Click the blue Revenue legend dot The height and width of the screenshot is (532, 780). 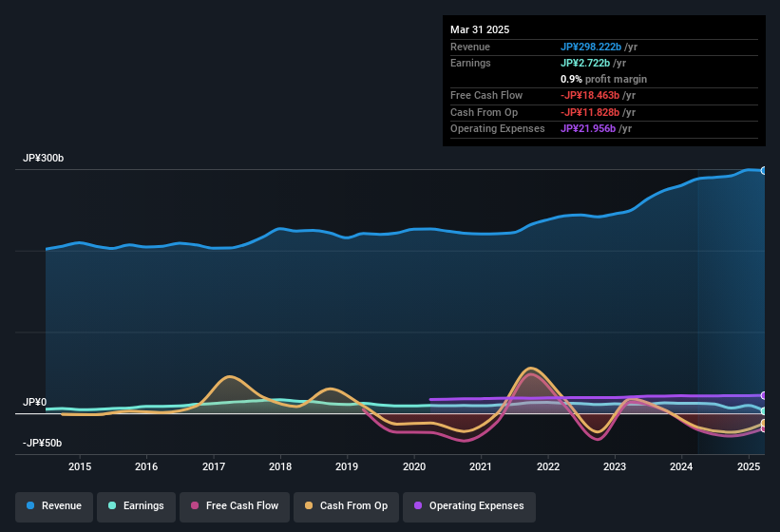30,505
